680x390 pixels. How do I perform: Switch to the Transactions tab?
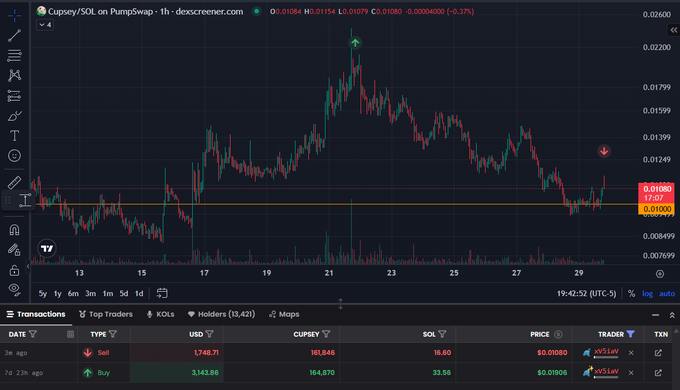tap(36, 314)
